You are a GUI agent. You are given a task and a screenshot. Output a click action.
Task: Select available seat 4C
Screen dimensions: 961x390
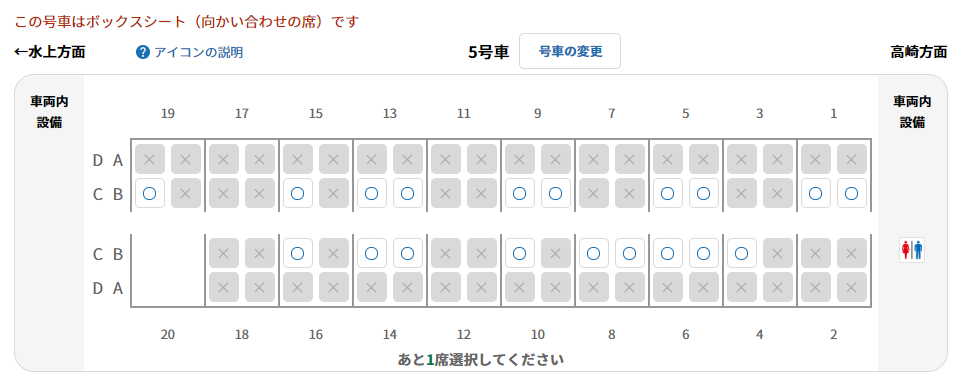(x=742, y=253)
